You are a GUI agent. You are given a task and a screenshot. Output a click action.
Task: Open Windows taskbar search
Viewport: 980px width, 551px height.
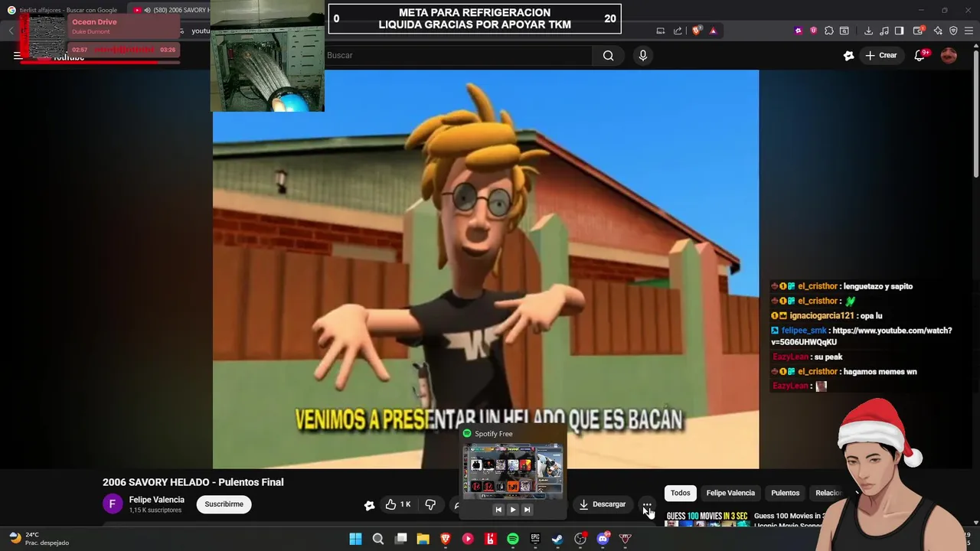pyautogui.click(x=377, y=539)
